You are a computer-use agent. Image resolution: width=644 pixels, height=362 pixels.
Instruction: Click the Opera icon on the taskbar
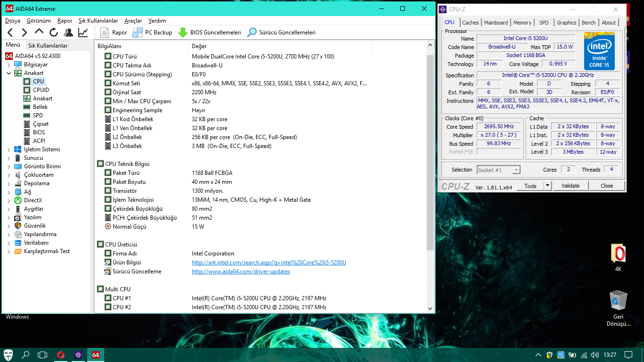point(61,354)
